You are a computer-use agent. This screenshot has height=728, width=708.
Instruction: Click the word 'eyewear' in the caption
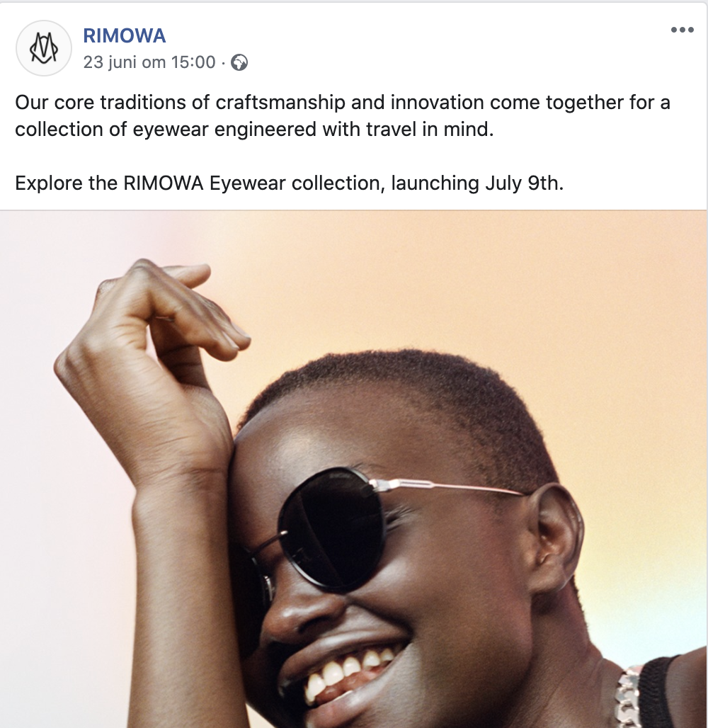(171, 130)
